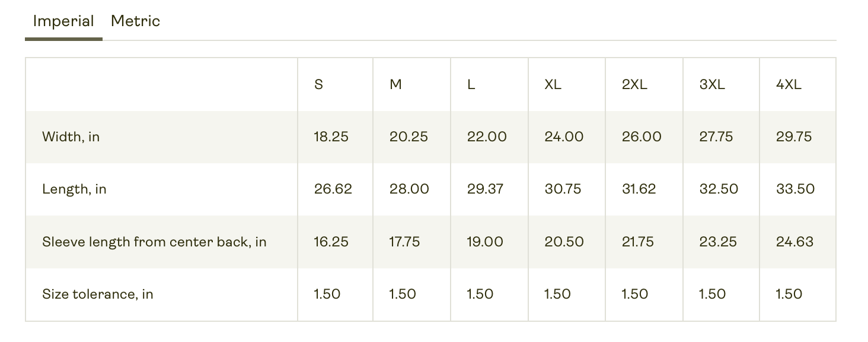
Task: Click the 18.25 width value for S
Action: [x=331, y=137]
